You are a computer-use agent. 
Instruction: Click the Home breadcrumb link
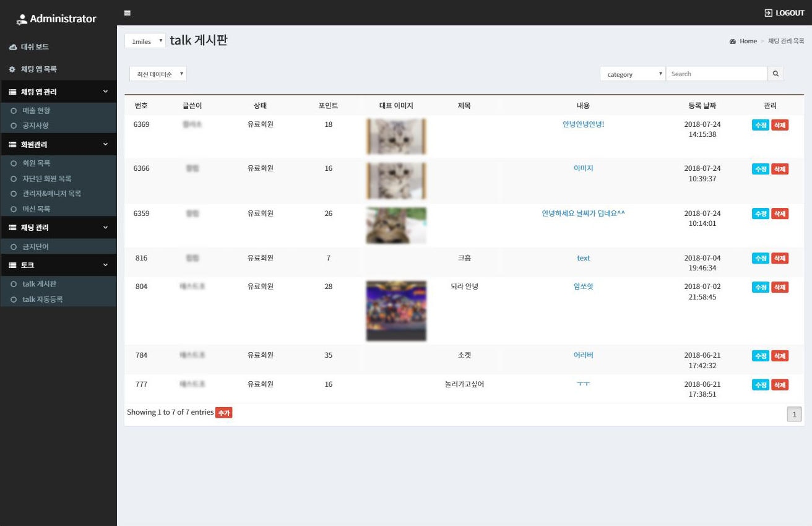(748, 41)
